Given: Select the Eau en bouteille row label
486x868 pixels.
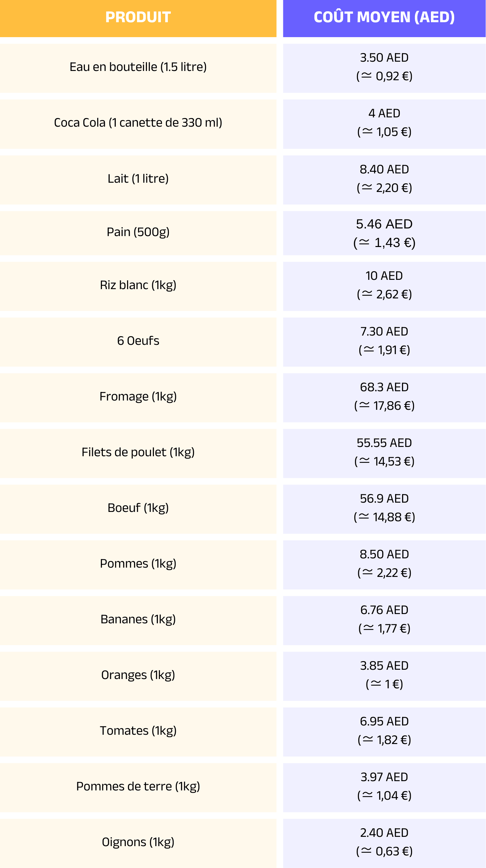Looking at the screenshot, I should coord(138,67).
